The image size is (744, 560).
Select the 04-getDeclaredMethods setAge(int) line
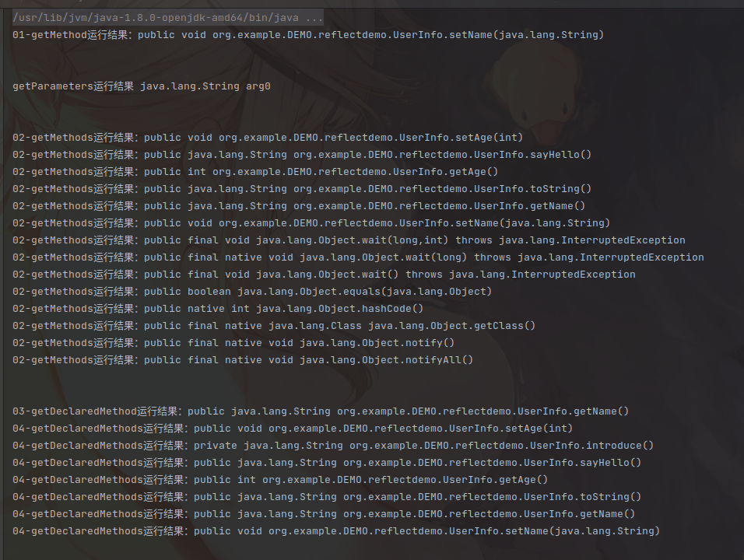click(293, 429)
